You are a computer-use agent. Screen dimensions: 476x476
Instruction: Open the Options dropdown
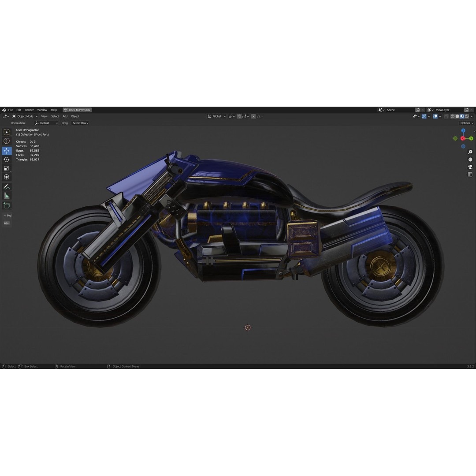coord(467,123)
